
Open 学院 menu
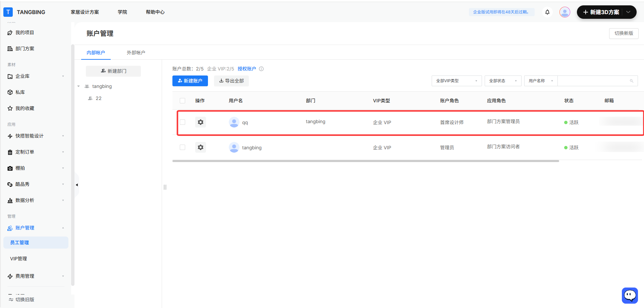click(x=122, y=12)
